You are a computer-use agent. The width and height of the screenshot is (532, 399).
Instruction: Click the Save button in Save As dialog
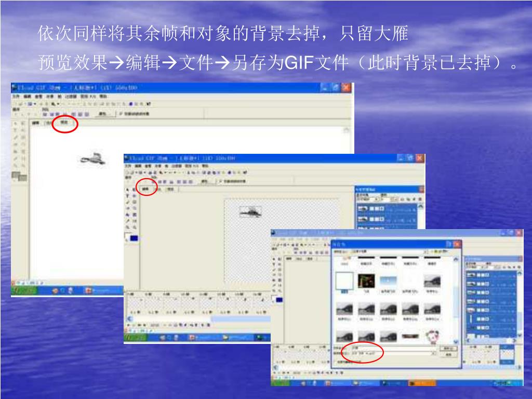pos(448,349)
